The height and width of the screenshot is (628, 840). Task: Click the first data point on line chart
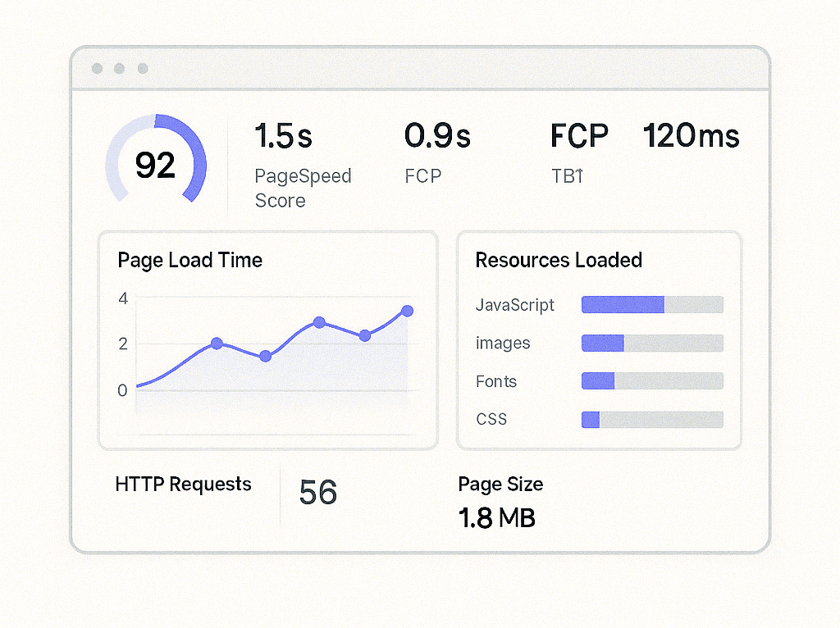click(x=217, y=344)
